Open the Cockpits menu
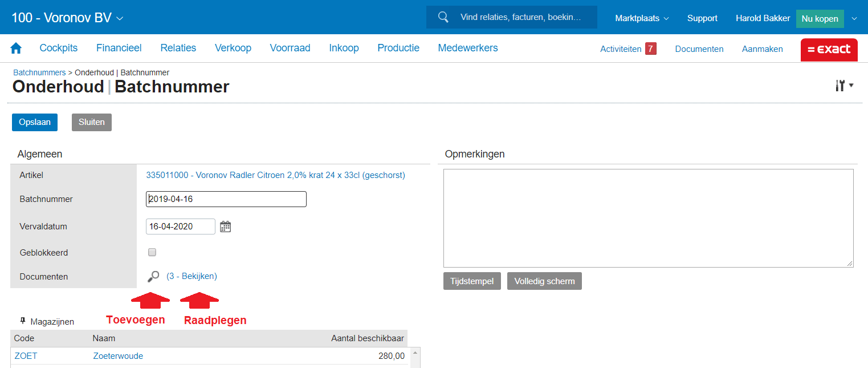The width and height of the screenshot is (868, 368). tap(59, 48)
